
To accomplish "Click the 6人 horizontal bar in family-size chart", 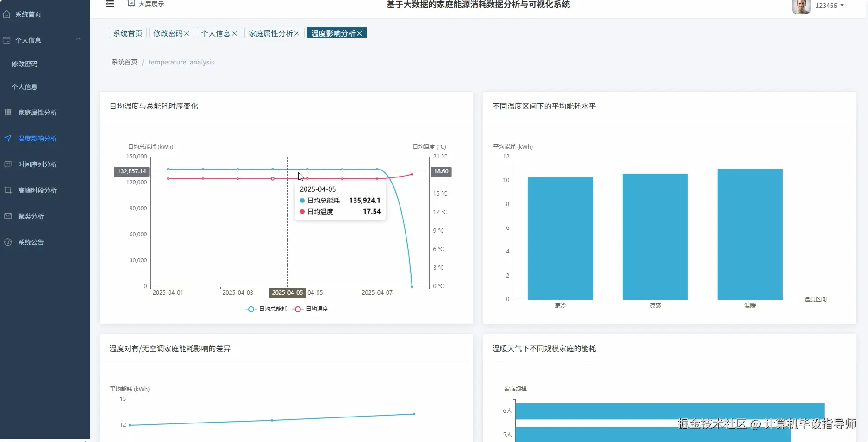I will (x=670, y=411).
